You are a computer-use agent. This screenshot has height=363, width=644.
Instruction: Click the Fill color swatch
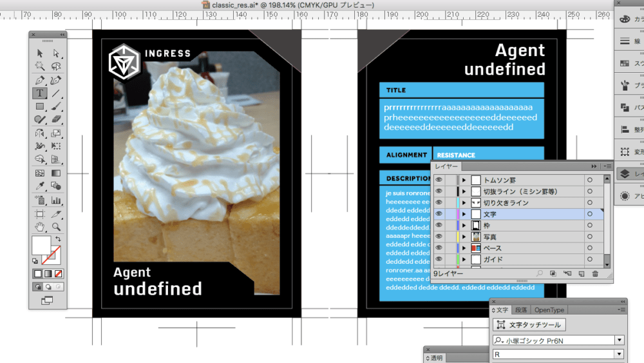pyautogui.click(x=41, y=245)
